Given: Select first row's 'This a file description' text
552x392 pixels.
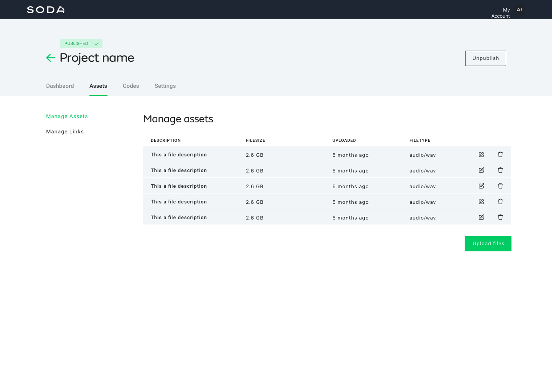Looking at the screenshot, I should tap(179, 155).
